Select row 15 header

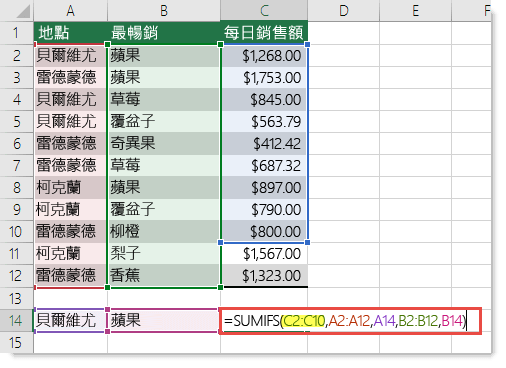16,342
